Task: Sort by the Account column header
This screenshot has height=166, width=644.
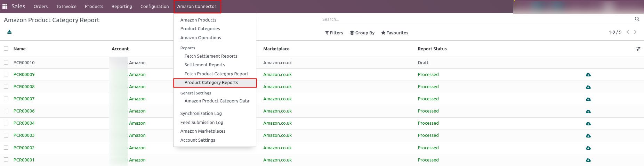Action: click(120, 49)
